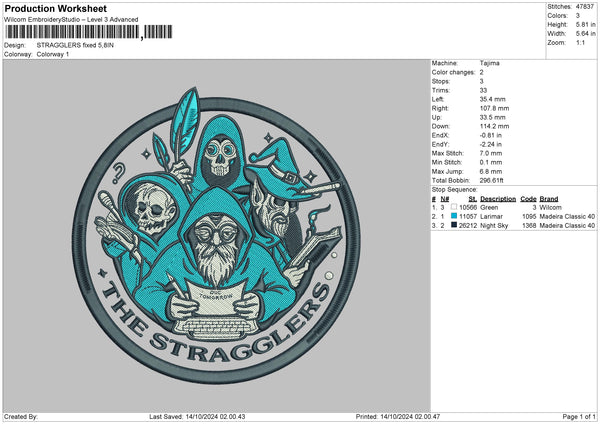This screenshot has width=600, height=424.
Task: Click the Stragglers embroidery design preview
Action: click(216, 235)
